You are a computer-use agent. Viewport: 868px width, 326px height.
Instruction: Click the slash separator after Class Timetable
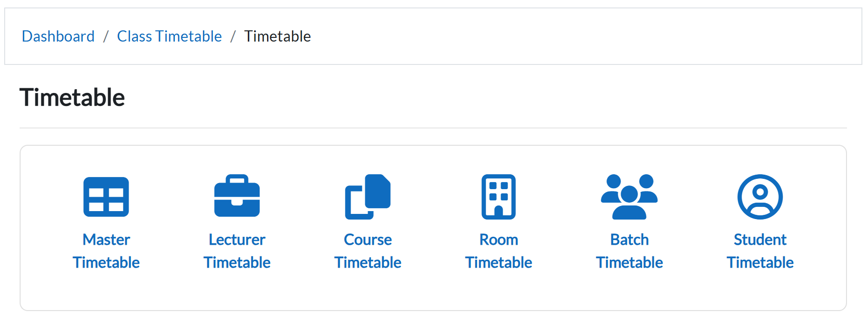233,36
